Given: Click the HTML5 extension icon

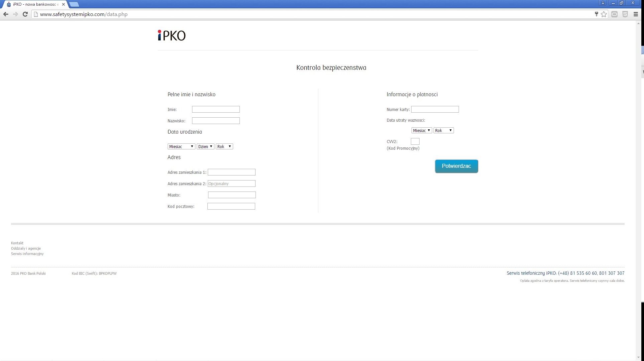Looking at the screenshot, I should tap(625, 14).
